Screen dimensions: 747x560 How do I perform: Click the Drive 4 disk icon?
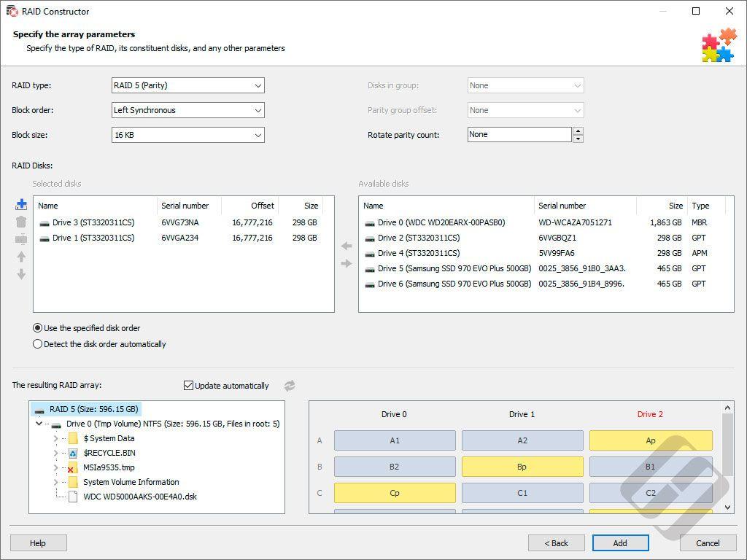(x=370, y=253)
